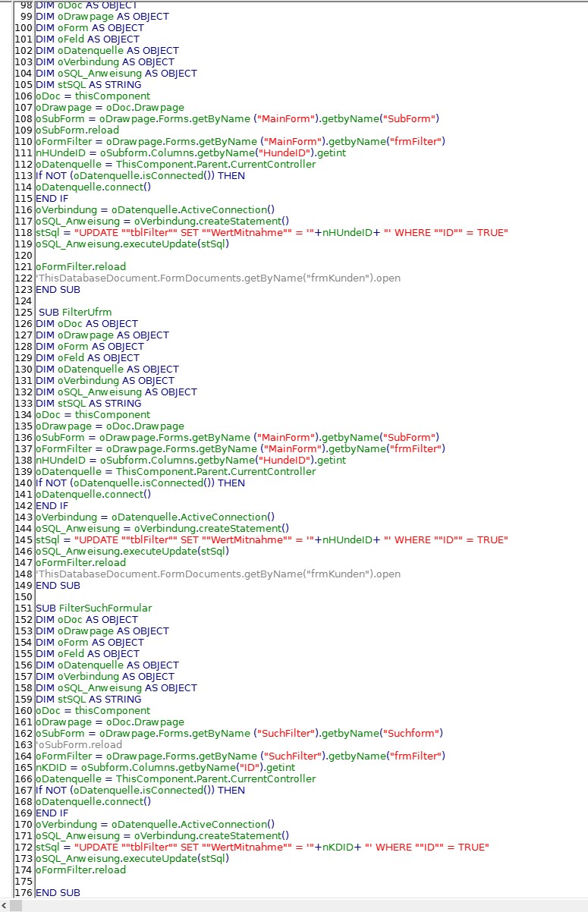Click commented line 148 frmKunden open
Viewport: 588px width, 912px height.
(218, 574)
